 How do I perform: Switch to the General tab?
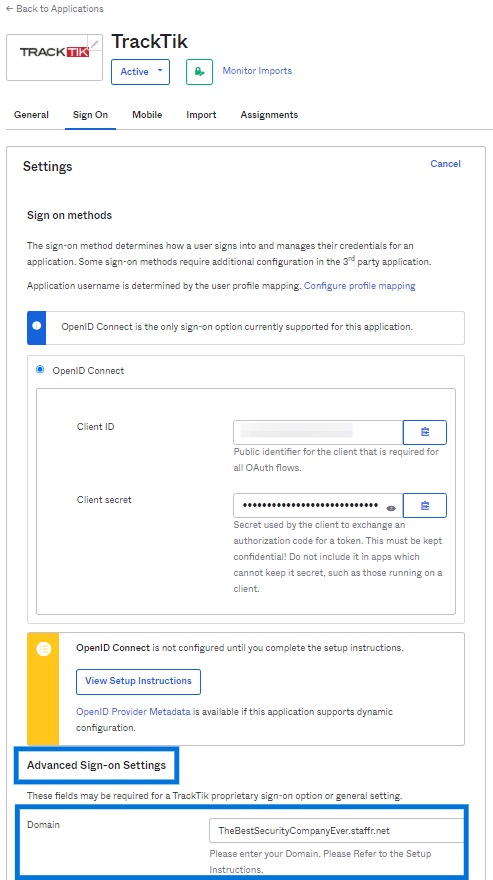[31, 114]
